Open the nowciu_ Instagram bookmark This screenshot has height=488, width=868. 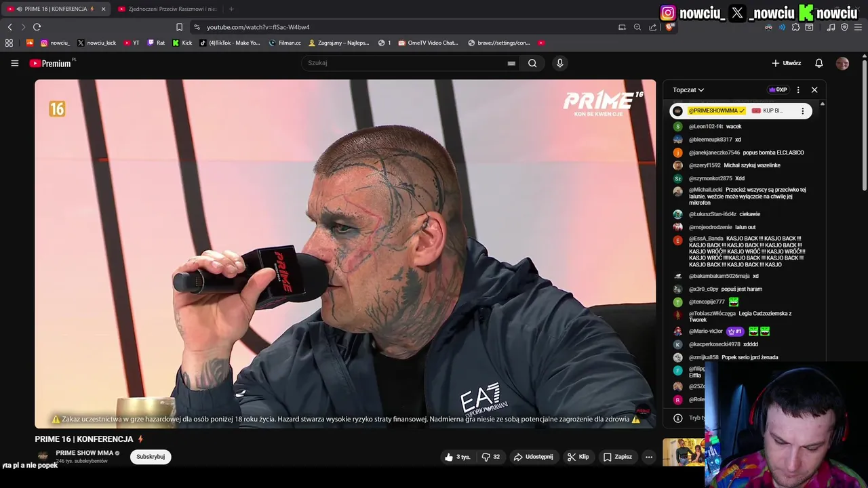(55, 43)
